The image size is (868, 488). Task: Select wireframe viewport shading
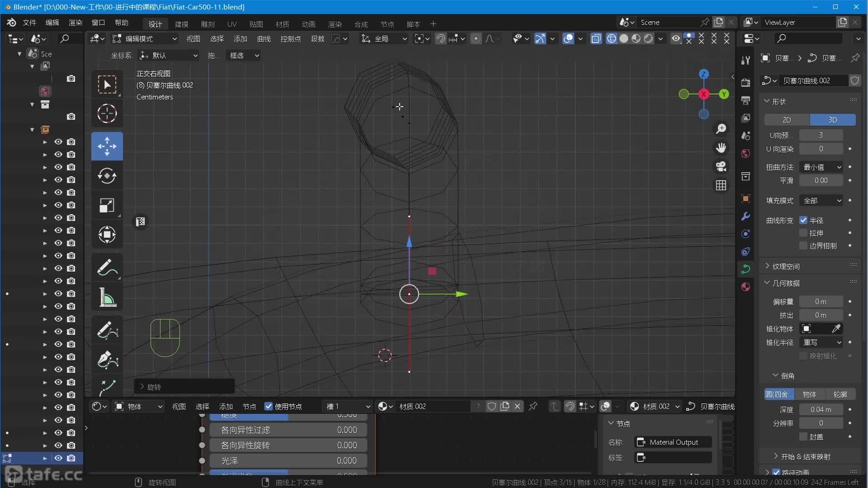coord(611,39)
